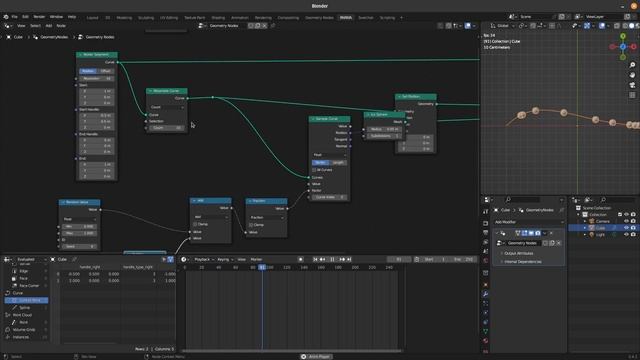
Task: Switch to the Shading workspace tab
Action: [218, 18]
